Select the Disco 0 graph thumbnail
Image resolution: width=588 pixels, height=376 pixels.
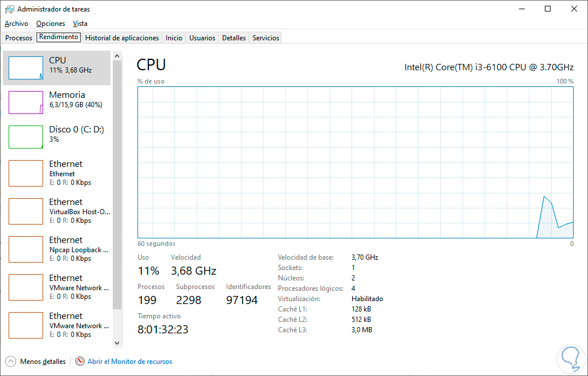click(x=26, y=137)
